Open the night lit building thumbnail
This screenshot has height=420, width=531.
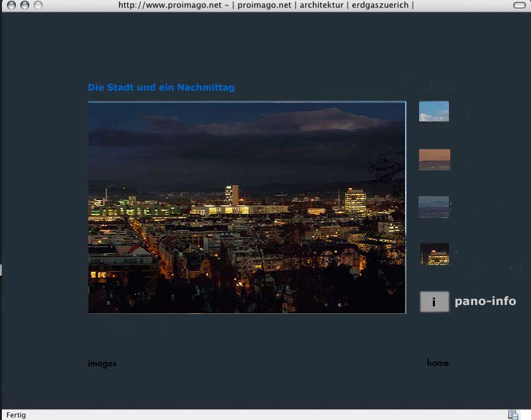[434, 254]
